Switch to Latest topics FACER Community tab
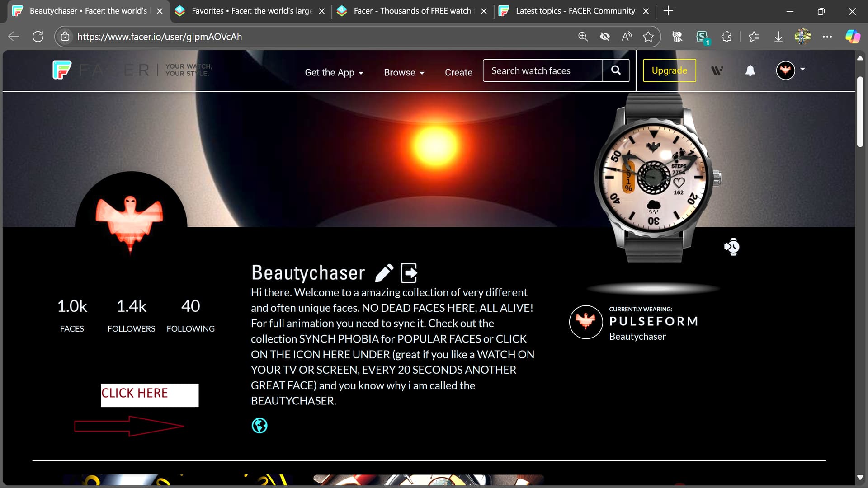The image size is (868, 488). tap(575, 11)
